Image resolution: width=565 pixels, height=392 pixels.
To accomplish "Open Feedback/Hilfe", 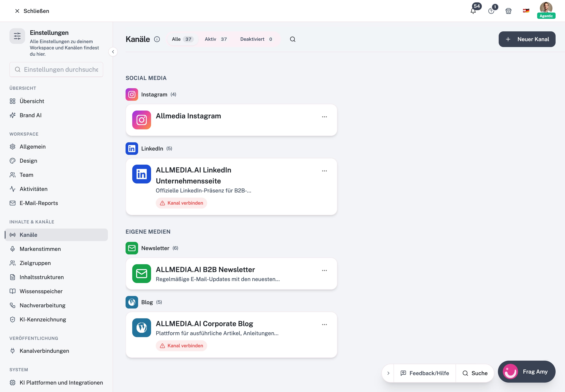I will [x=425, y=373].
